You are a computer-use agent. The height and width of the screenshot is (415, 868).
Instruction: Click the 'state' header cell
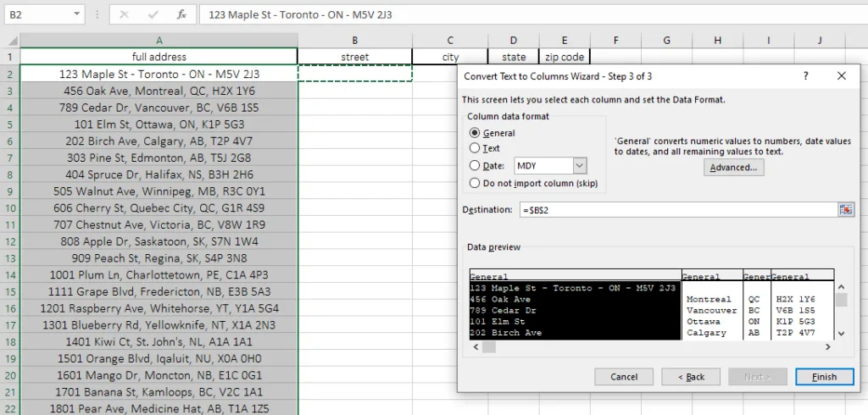point(513,57)
